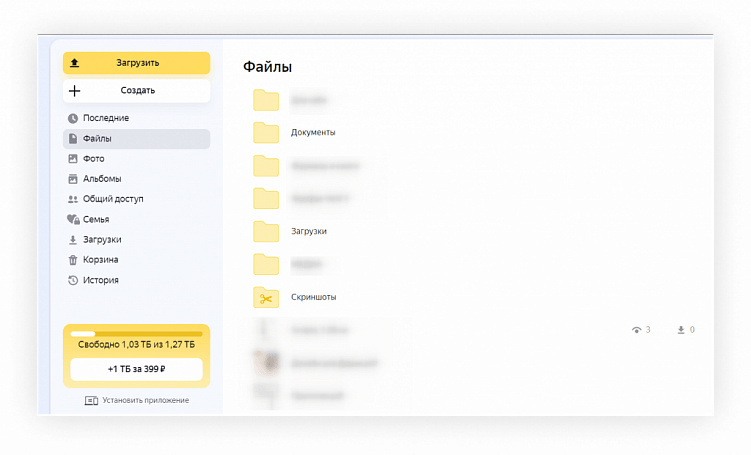Click the +1 ТБ за 399 ₽ button
The width and height of the screenshot is (751, 455).
point(137,369)
